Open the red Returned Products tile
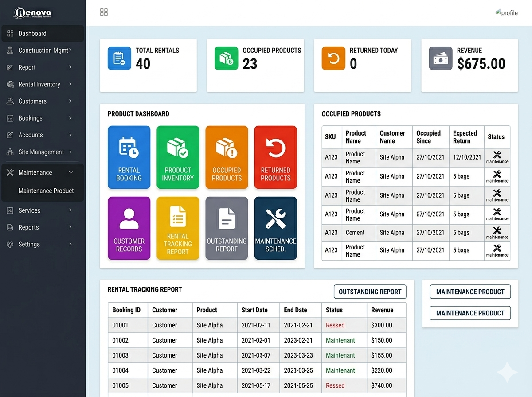 pos(275,157)
